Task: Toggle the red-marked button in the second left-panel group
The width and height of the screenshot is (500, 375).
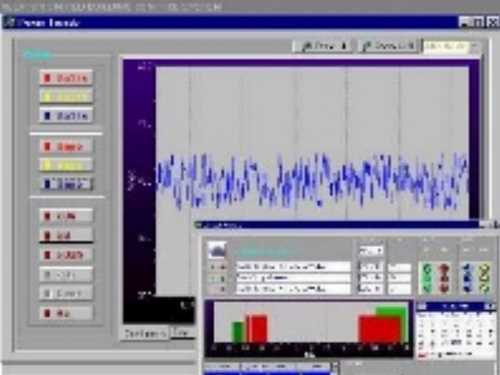Action: 66,147
